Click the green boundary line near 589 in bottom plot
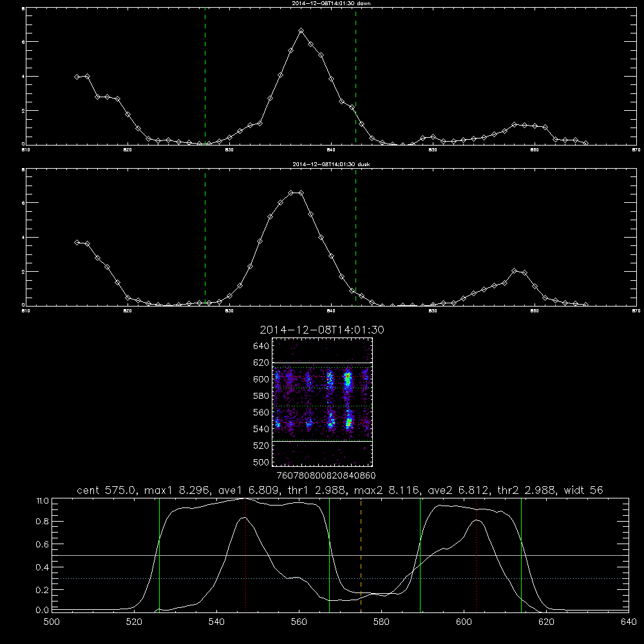 420,554
